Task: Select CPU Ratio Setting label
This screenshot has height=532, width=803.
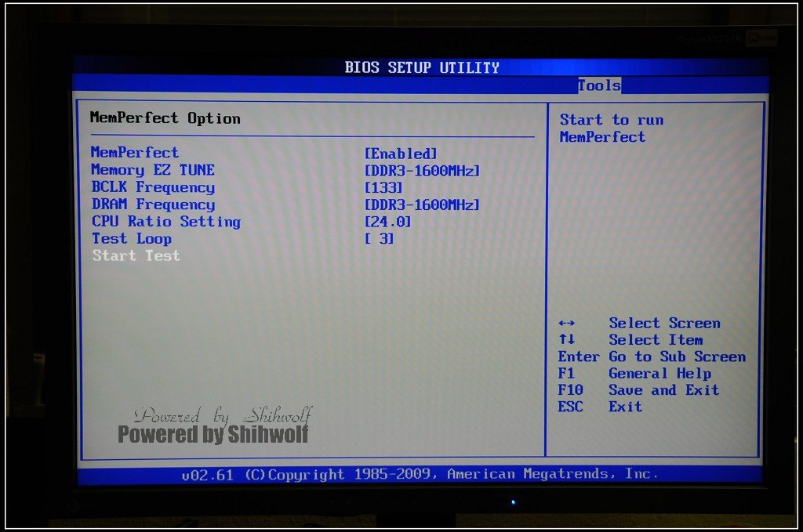Action: pos(166,222)
